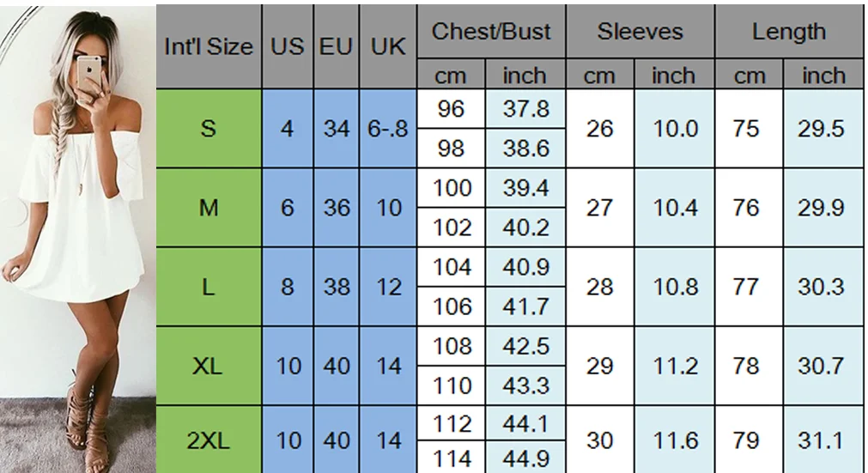Click the UK size 6-.8 cell
The height and width of the screenshot is (473, 868).
click(388, 129)
